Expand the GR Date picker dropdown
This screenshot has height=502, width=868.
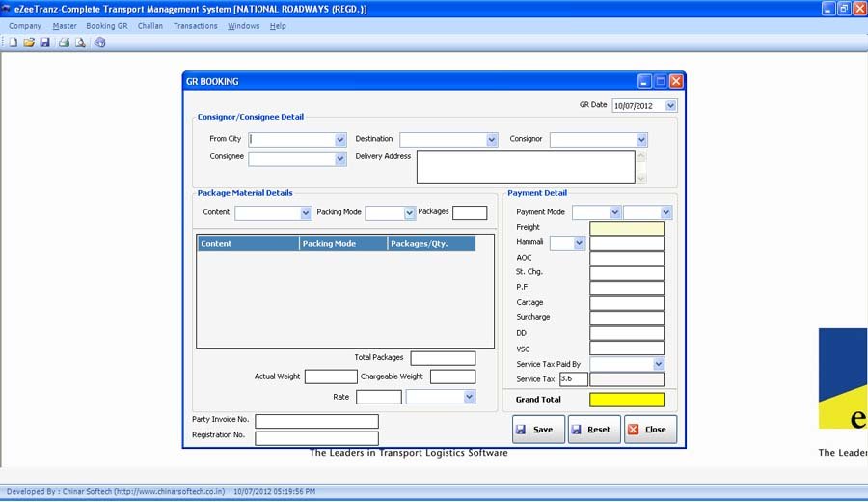click(x=670, y=106)
